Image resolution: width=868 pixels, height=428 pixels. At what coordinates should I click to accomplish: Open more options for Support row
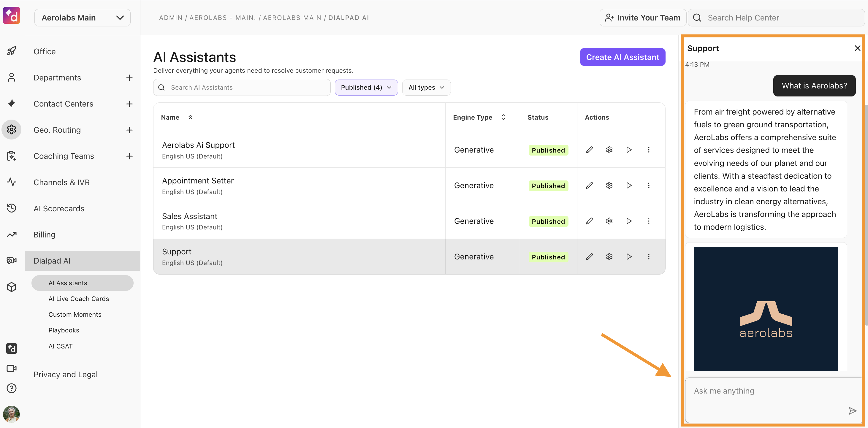coord(649,257)
